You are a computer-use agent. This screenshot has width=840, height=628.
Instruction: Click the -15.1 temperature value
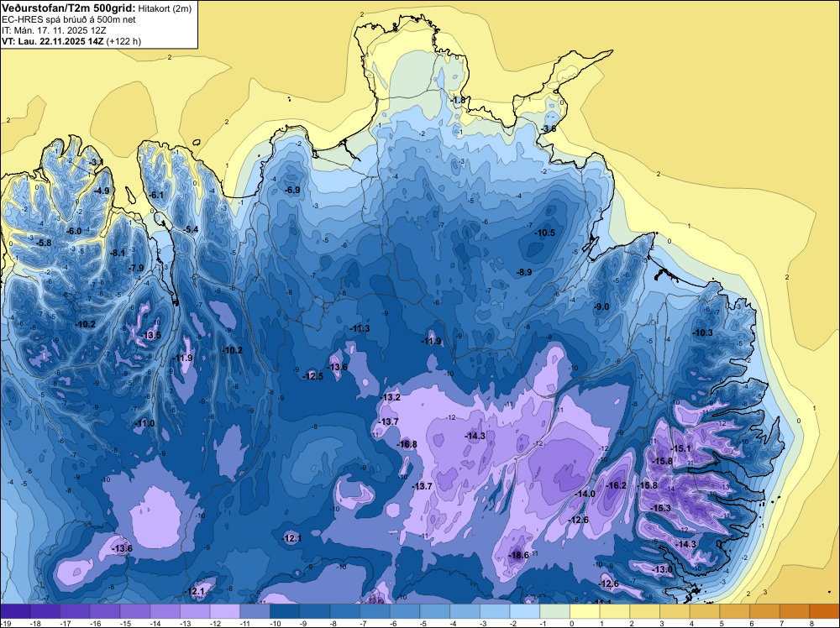coord(680,448)
